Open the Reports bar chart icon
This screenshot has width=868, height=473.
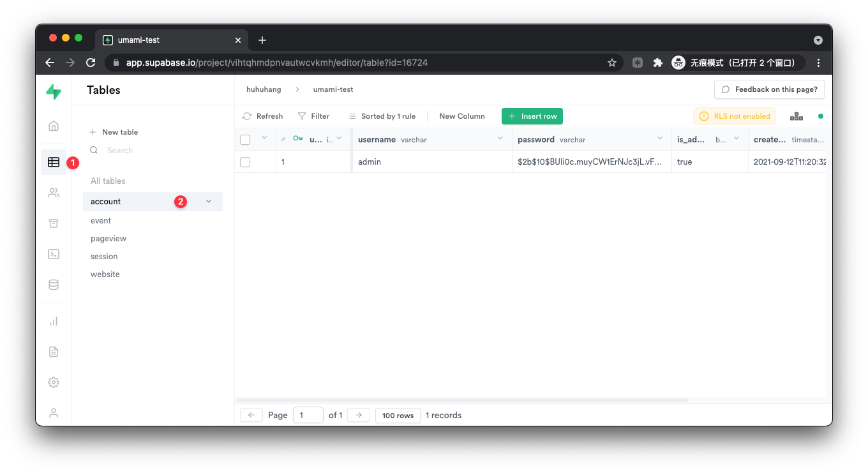[54, 321]
